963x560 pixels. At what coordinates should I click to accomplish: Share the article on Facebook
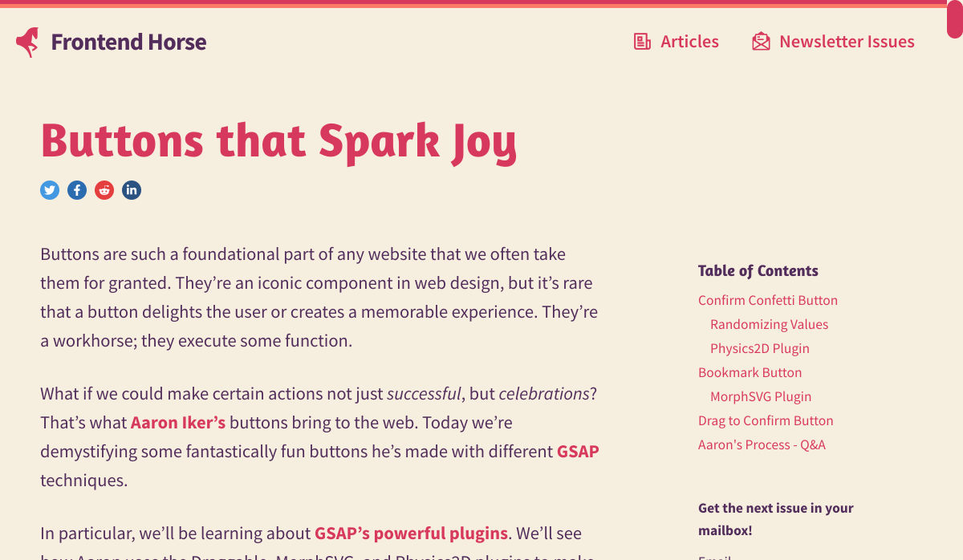(x=77, y=190)
